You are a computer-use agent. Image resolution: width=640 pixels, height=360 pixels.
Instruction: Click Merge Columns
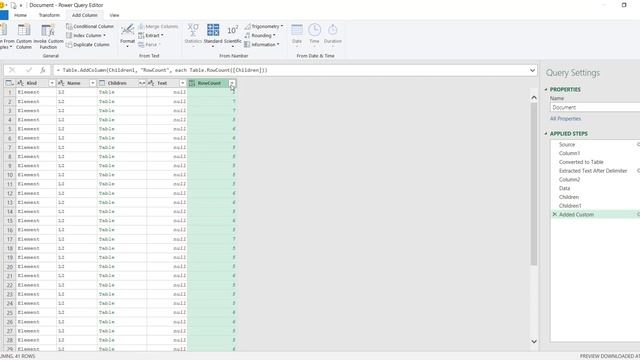pos(158,26)
